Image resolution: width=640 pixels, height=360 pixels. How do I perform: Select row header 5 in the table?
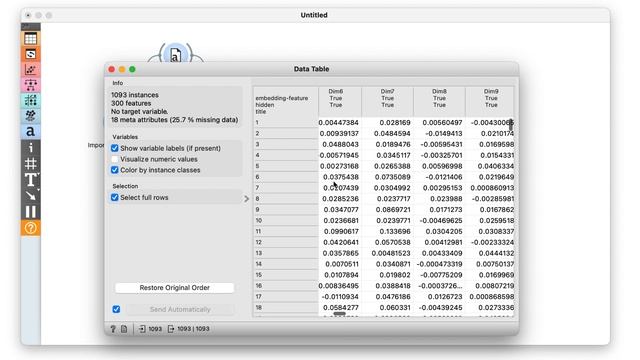coord(285,166)
